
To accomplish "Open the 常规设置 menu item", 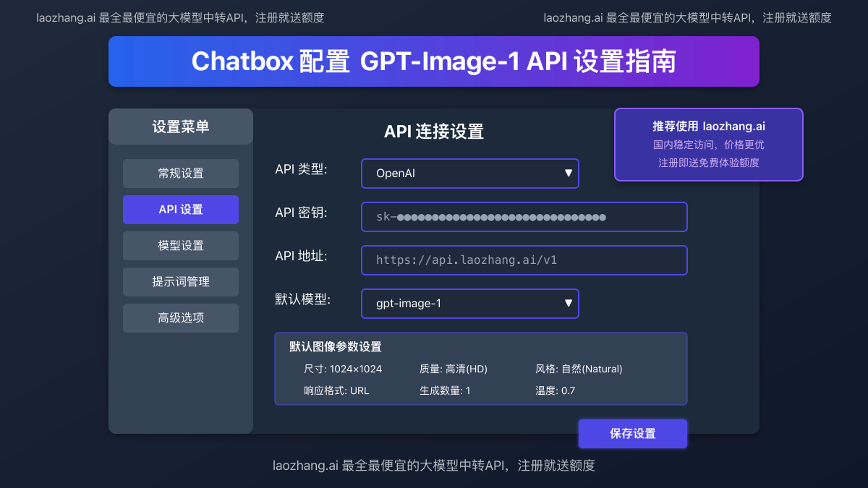I will (x=181, y=174).
